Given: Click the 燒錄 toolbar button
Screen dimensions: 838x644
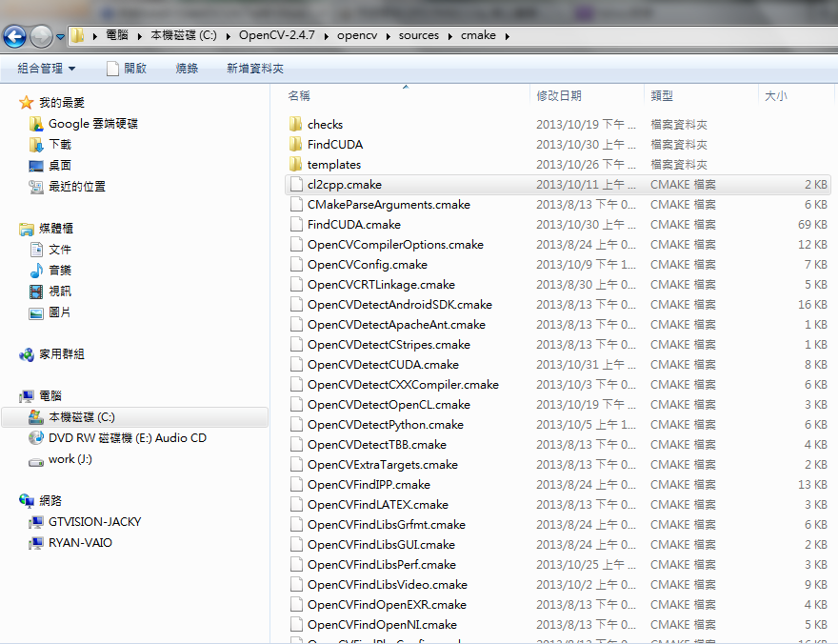Looking at the screenshot, I should pos(187,69).
